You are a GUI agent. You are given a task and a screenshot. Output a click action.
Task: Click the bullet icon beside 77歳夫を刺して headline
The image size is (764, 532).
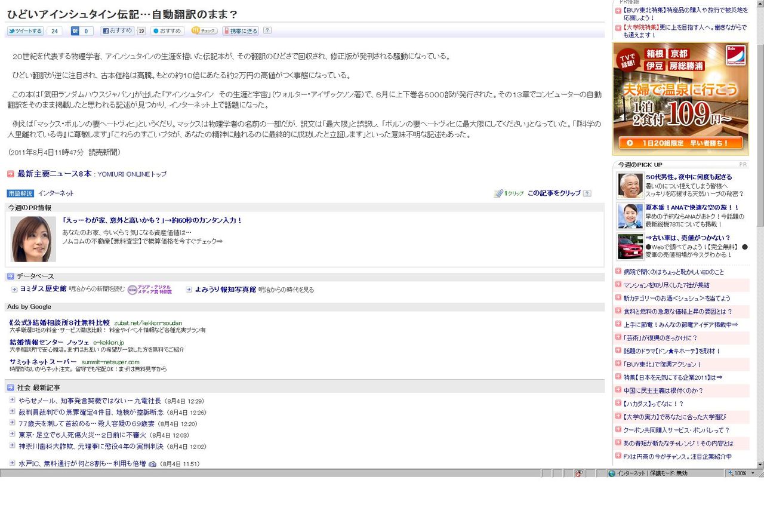click(13, 423)
